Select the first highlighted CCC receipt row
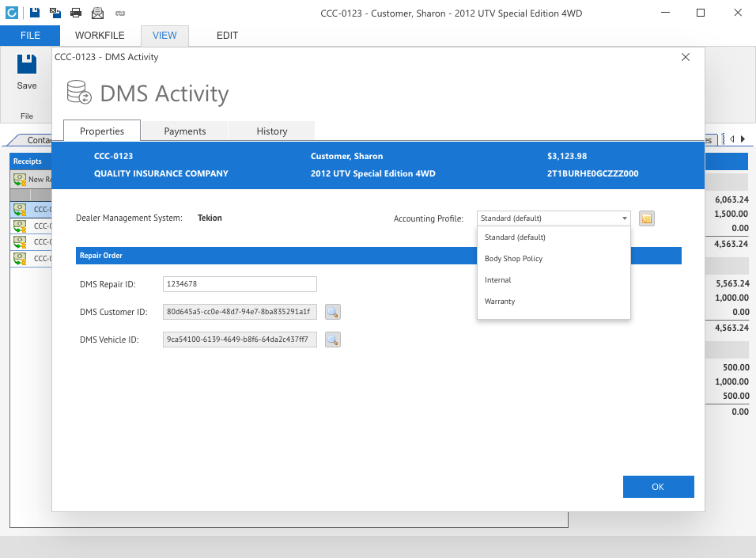This screenshot has height=558, width=756. click(x=31, y=210)
